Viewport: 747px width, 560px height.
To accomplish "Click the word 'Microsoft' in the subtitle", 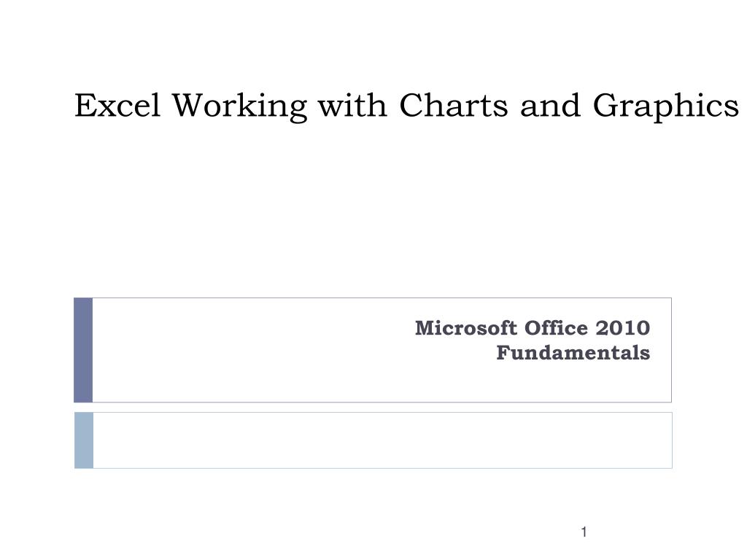I will coord(466,328).
